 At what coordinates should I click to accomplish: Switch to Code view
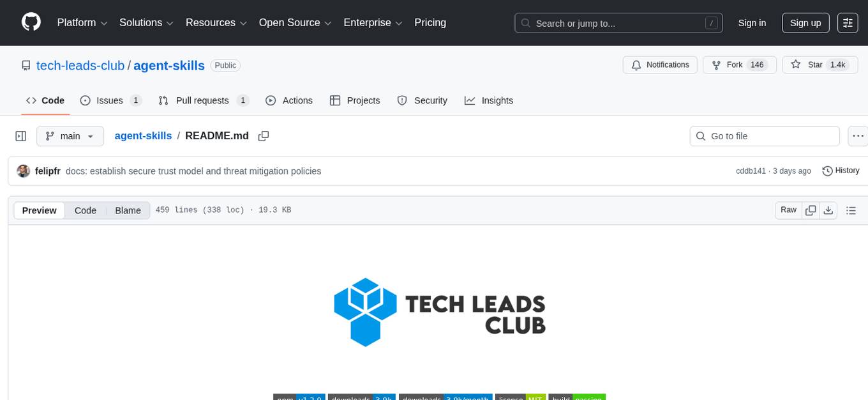[86, 210]
